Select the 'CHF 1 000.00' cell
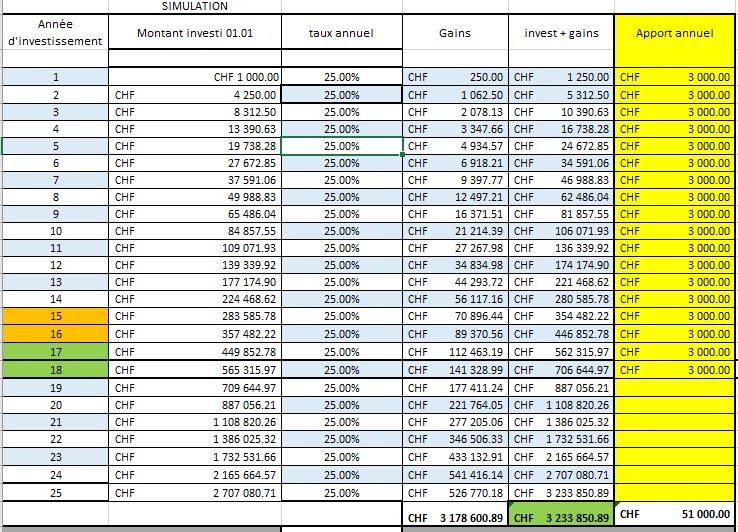738x532 pixels. pyautogui.click(x=195, y=77)
